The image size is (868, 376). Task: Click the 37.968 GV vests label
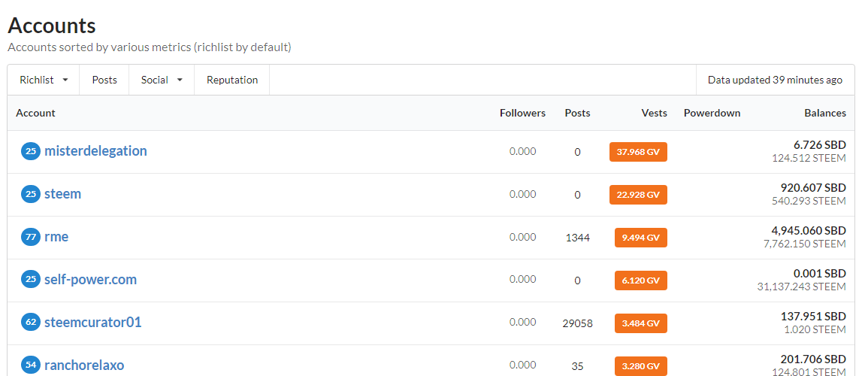638,152
